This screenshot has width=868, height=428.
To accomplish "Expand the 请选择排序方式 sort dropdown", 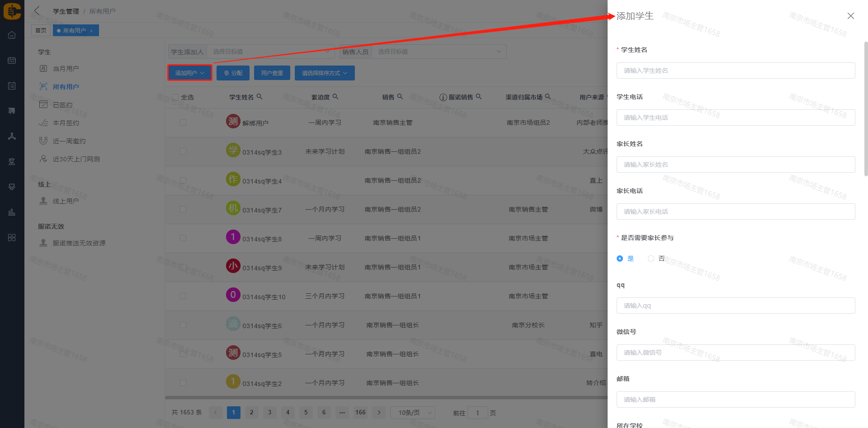I will click(325, 73).
